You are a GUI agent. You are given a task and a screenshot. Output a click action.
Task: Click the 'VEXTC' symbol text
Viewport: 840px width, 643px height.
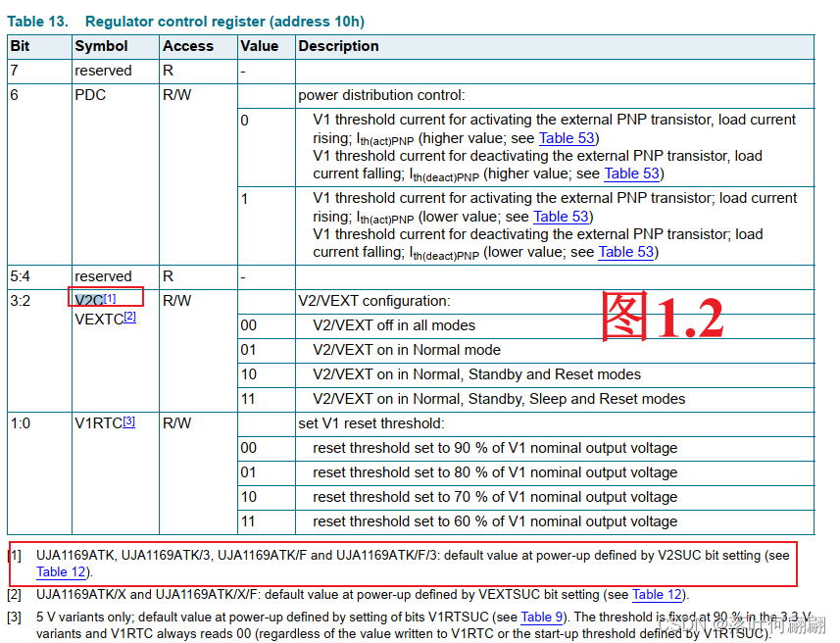point(99,320)
